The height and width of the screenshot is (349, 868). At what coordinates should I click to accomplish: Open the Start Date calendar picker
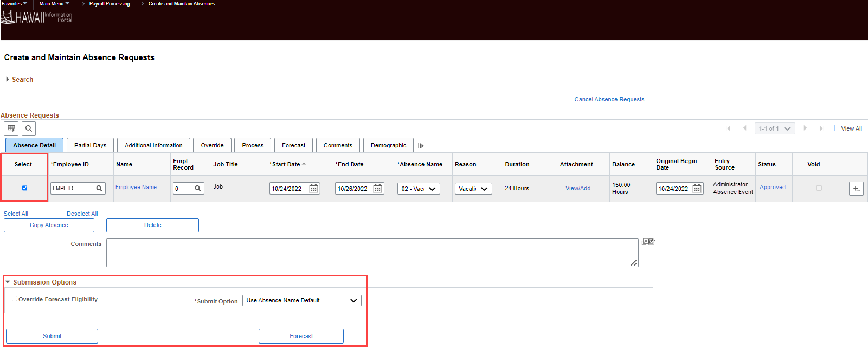pyautogui.click(x=313, y=189)
